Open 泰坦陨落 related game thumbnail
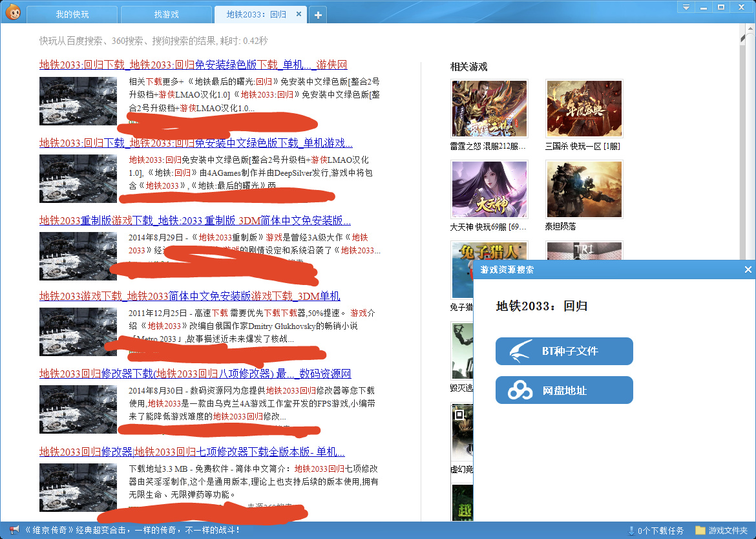The height and width of the screenshot is (539, 756). pos(584,189)
